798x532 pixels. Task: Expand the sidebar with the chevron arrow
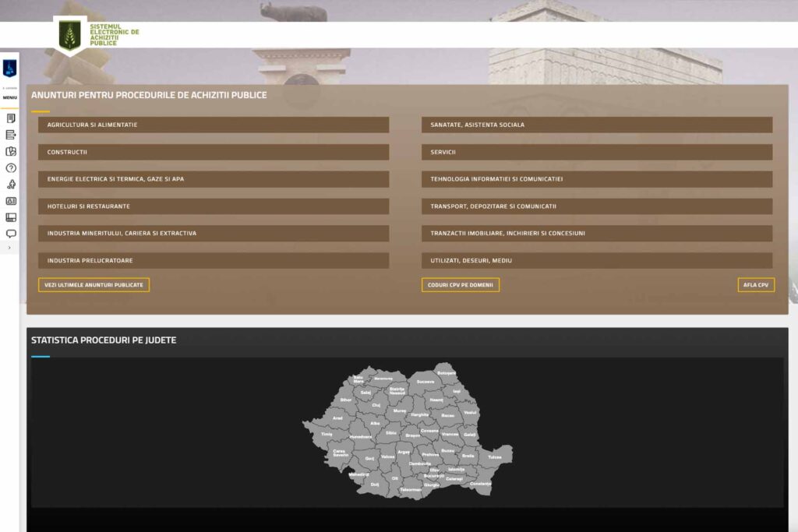point(9,248)
